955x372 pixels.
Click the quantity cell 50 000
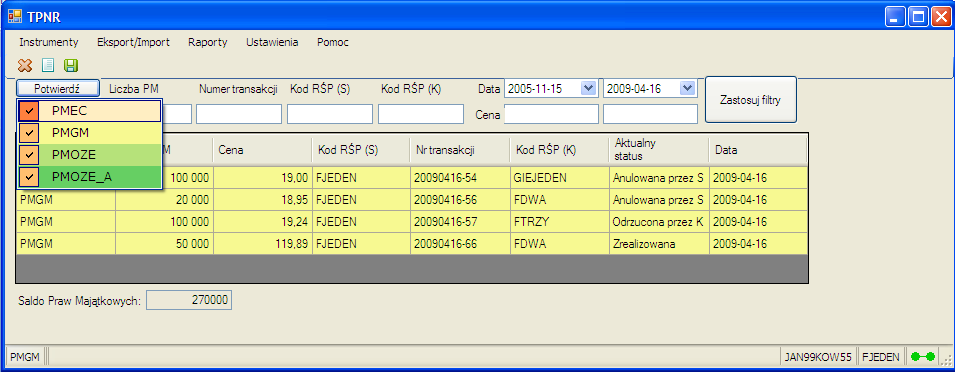click(164, 244)
